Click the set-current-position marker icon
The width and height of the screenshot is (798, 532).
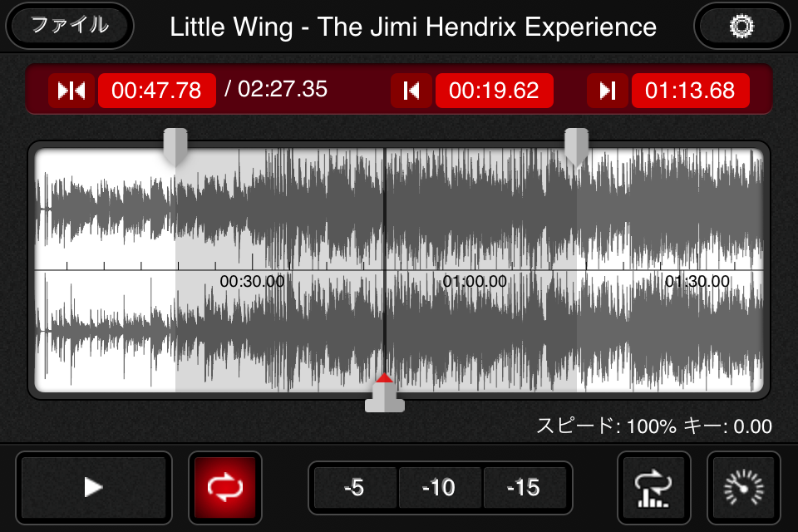(71, 91)
